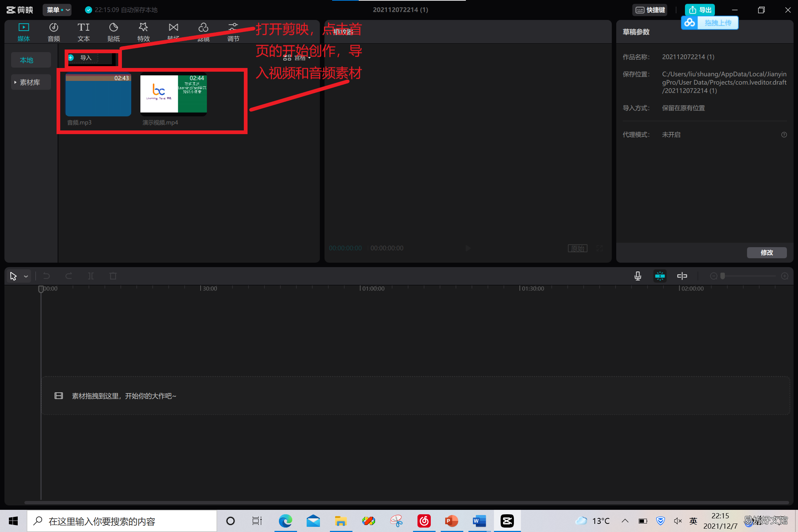Expand the pointer tool mode dropdown
The height and width of the screenshot is (532, 798).
click(26, 276)
